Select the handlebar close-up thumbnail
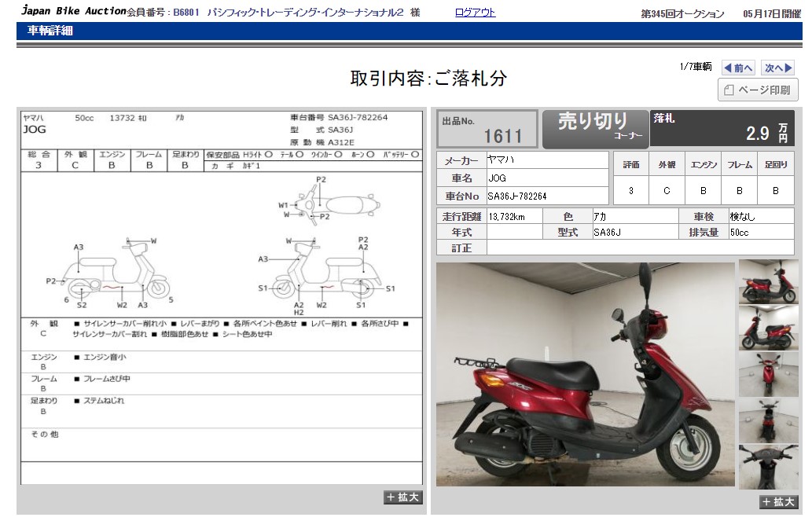This screenshot has height=521, width=812. pyautogui.click(x=769, y=467)
